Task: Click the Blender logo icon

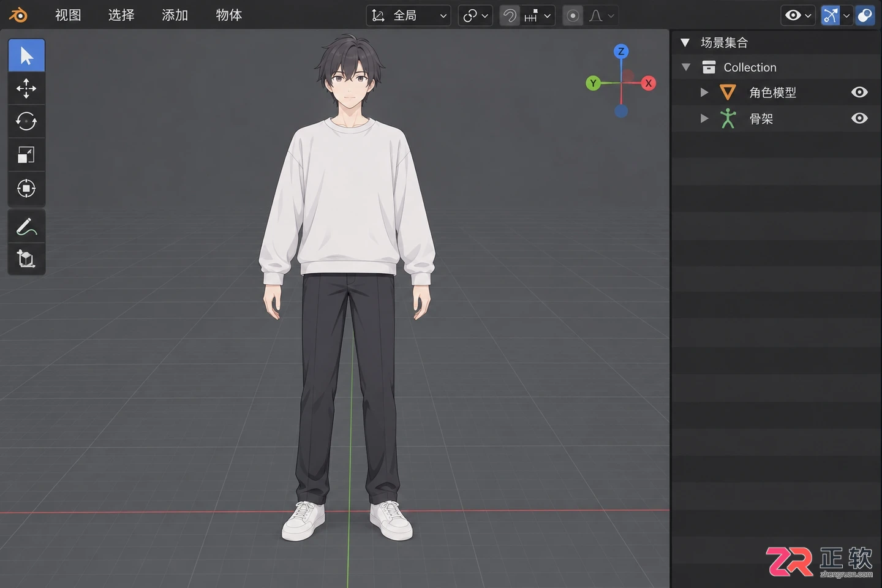Action: pyautogui.click(x=18, y=15)
